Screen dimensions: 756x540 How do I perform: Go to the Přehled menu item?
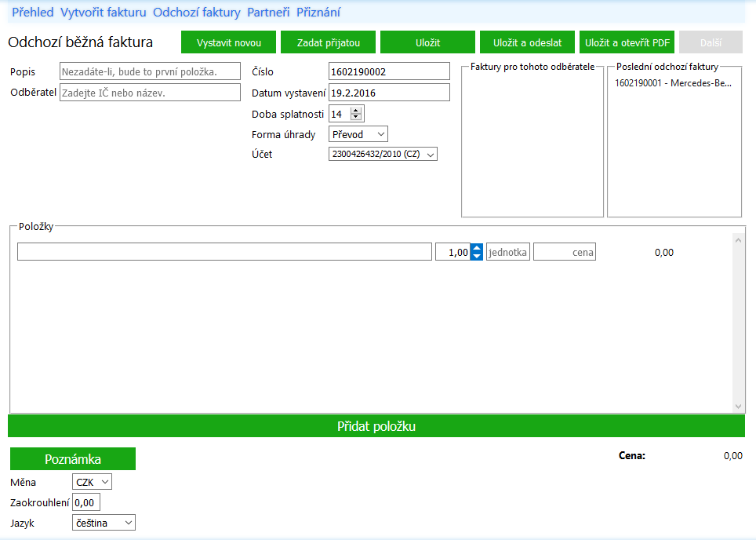pos(33,13)
